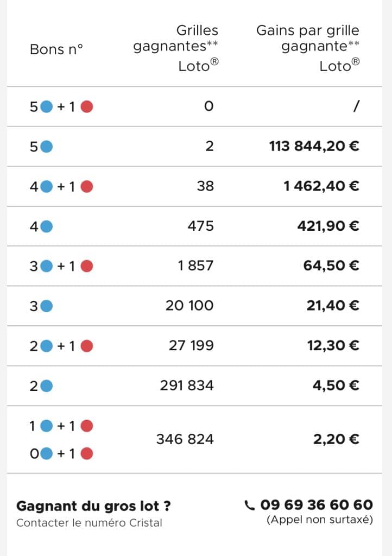Click the blue ball in the 1+1 row
The image size is (392, 556).
(47, 426)
